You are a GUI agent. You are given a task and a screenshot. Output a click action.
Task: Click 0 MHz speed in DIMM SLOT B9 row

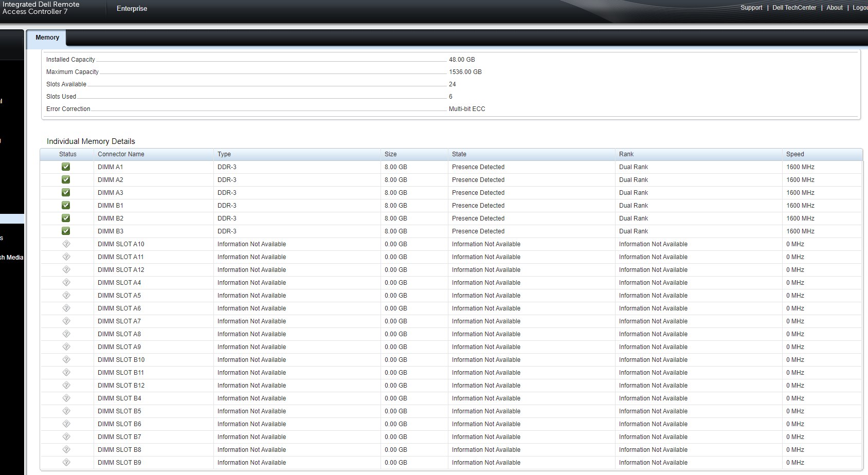pos(795,463)
